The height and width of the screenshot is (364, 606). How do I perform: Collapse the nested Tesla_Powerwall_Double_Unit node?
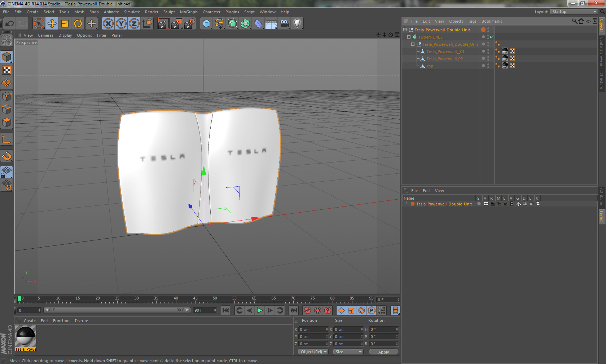413,44
